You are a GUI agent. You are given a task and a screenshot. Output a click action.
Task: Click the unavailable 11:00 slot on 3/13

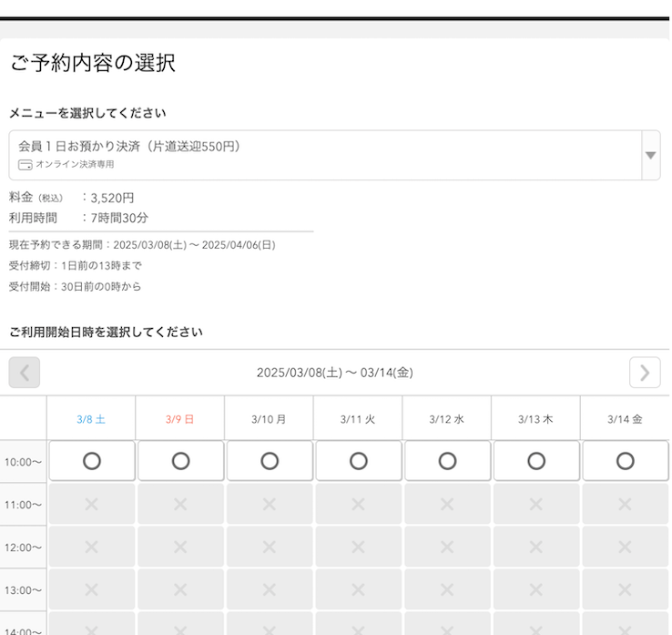(536, 504)
